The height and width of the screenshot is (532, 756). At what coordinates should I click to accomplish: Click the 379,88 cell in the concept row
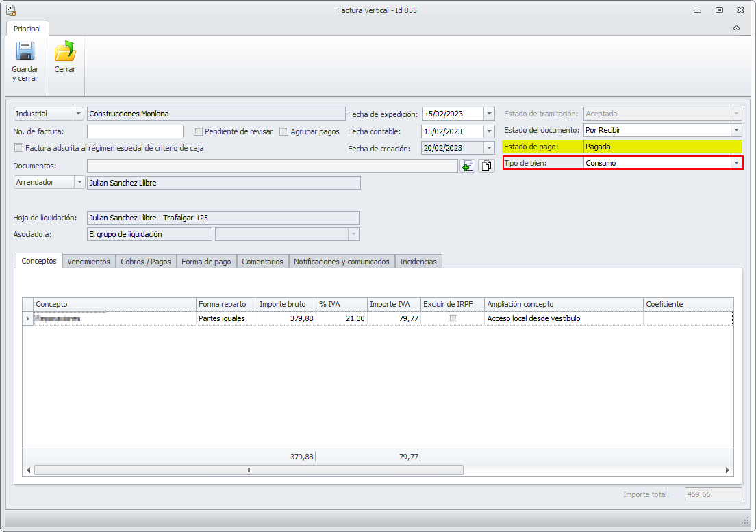pos(286,318)
